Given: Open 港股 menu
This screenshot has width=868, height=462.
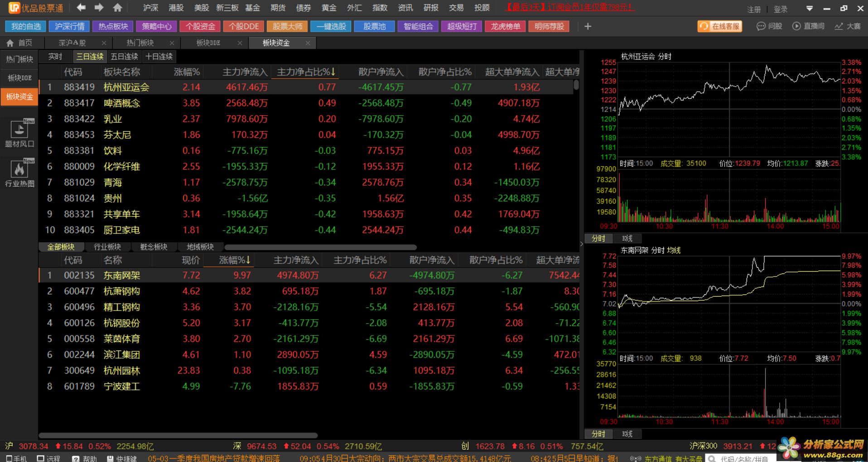Looking at the screenshot, I should pos(176,8).
